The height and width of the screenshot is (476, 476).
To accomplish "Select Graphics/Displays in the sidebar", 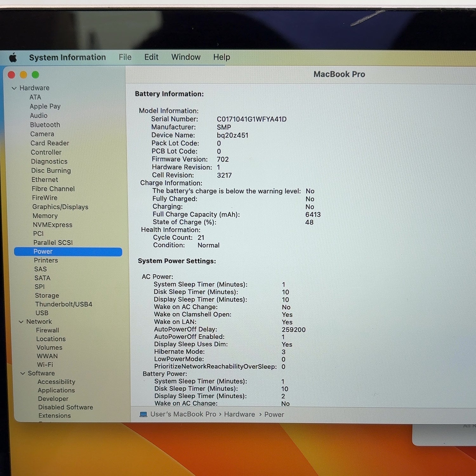I will click(x=60, y=207).
